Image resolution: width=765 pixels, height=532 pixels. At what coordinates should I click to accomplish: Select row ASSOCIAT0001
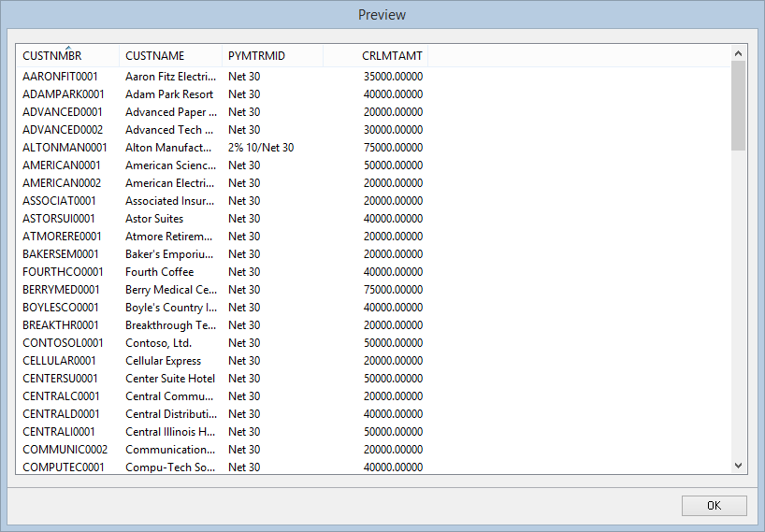pos(223,201)
